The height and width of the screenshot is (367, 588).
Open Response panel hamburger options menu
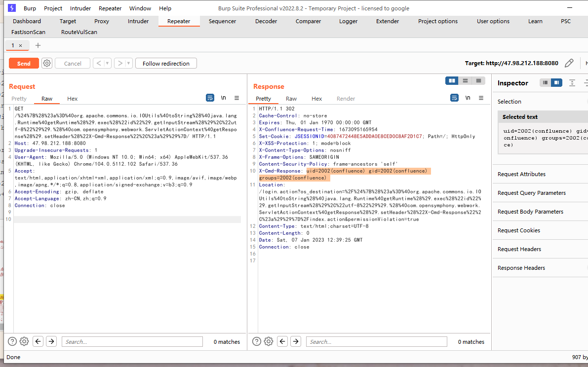coord(481,98)
